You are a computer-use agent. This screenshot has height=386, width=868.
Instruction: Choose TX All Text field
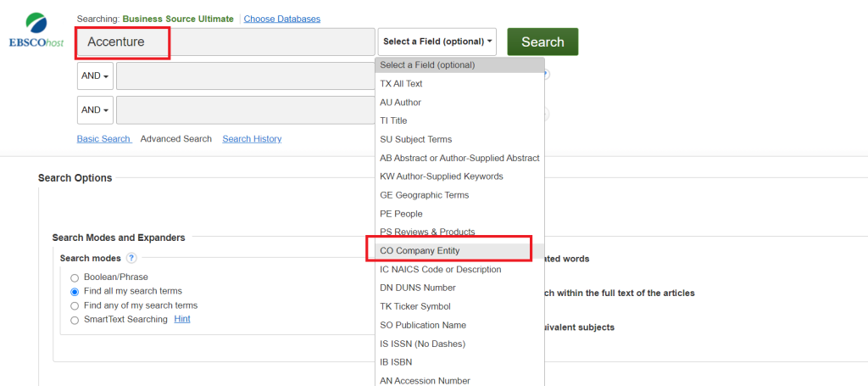click(459, 84)
